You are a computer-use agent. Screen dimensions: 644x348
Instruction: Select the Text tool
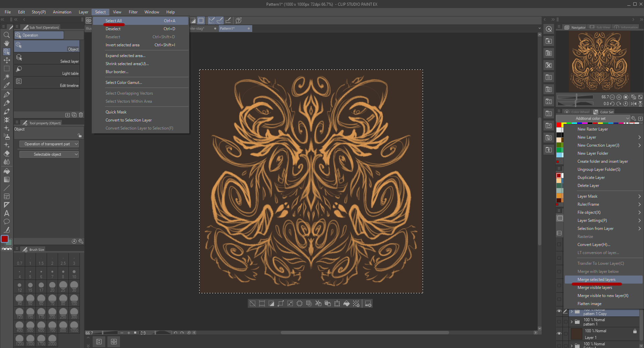click(x=6, y=213)
